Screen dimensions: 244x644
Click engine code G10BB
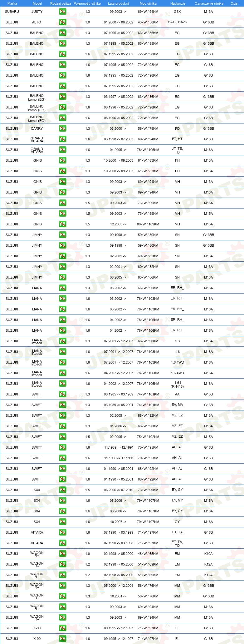click(208, 22)
